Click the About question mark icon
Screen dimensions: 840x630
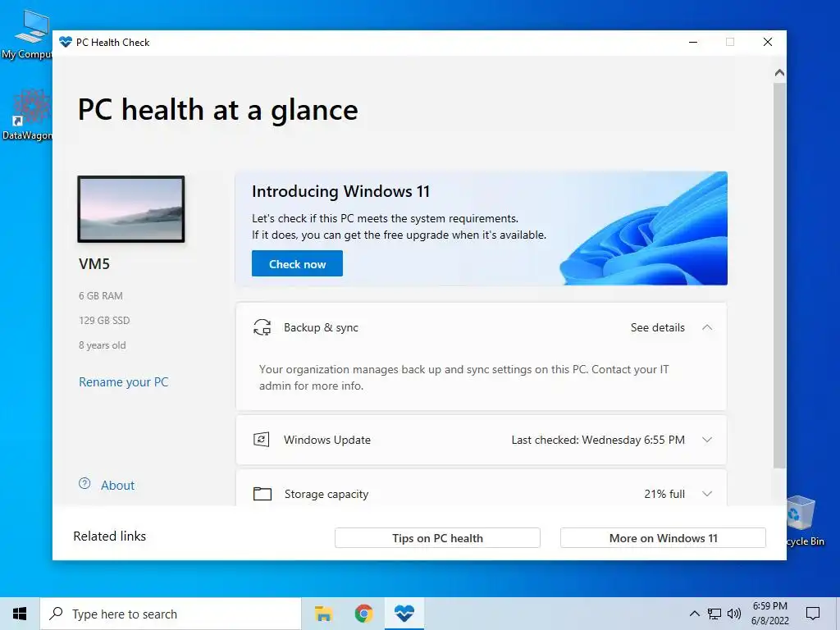pyautogui.click(x=84, y=484)
